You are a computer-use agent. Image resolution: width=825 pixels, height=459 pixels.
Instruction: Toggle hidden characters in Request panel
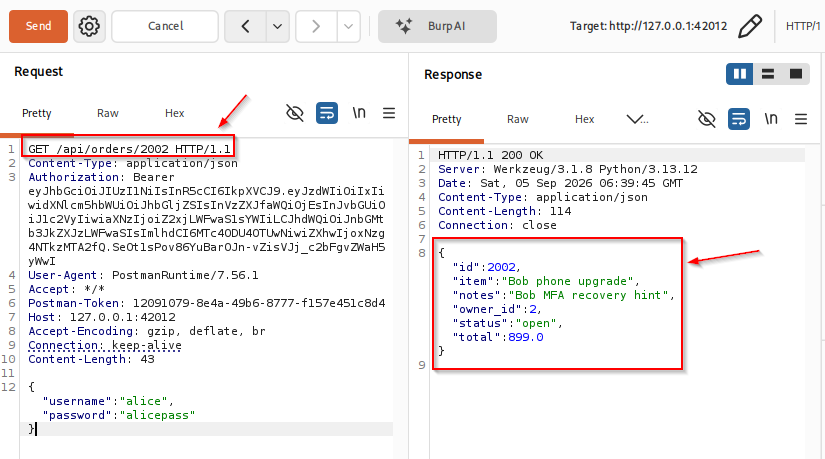[295, 113]
